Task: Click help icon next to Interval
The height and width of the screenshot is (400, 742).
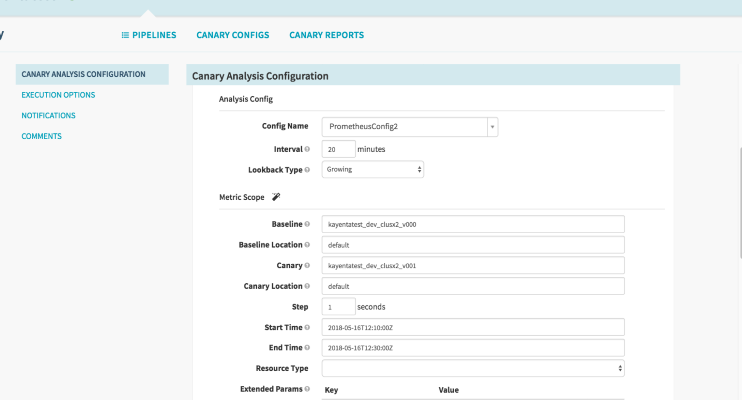Action: point(307,149)
